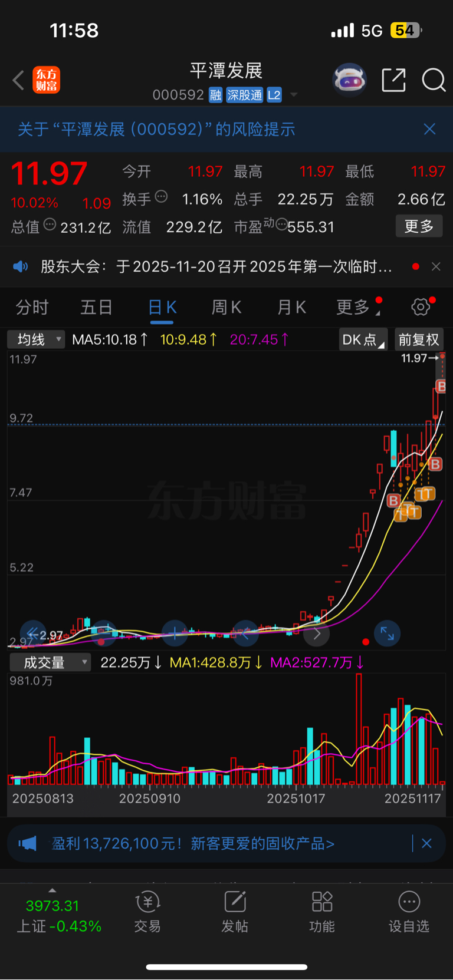
Task: Open the 股东大会 announcement text
Action: point(216,267)
